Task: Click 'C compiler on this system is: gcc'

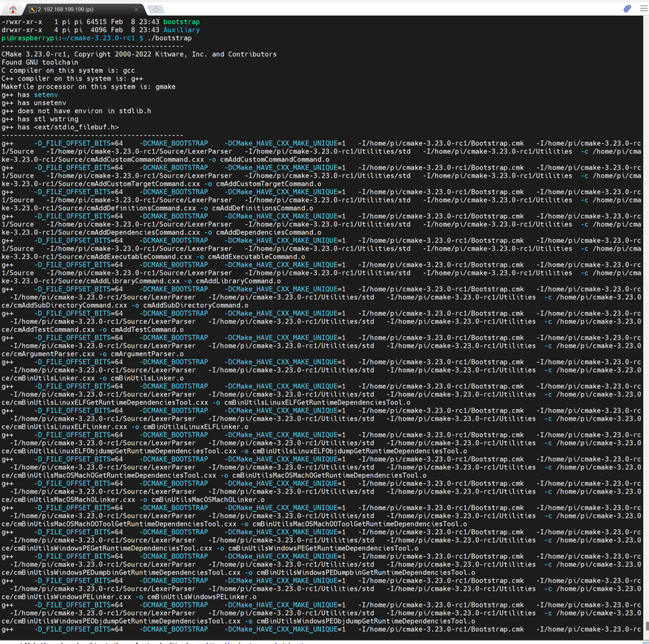Action: point(68,70)
